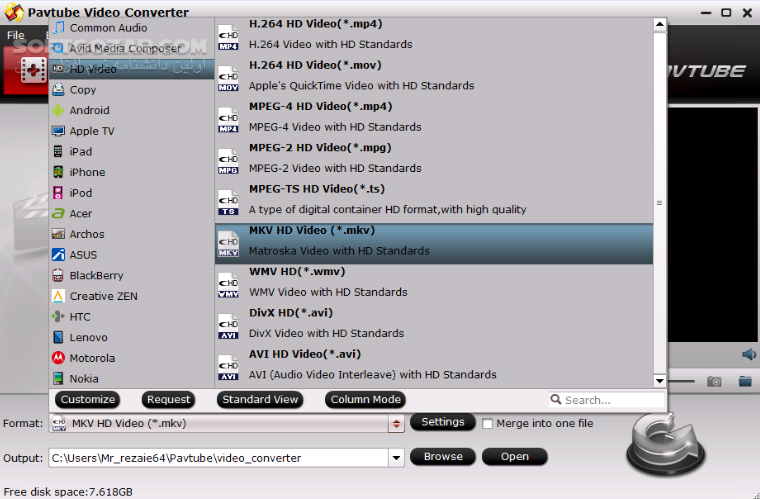The width and height of the screenshot is (760, 499).
Task: Mute audio with the speaker icon
Action: 749,355
